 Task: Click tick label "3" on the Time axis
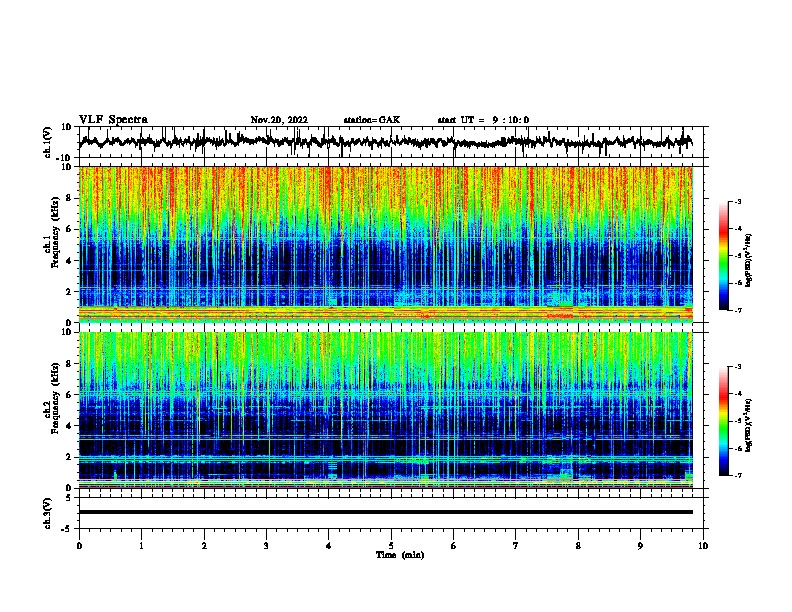266,546
